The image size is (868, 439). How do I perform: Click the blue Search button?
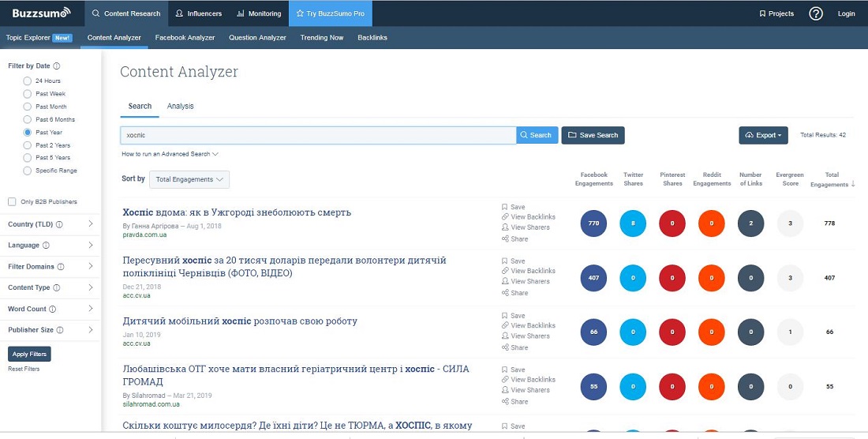click(537, 135)
